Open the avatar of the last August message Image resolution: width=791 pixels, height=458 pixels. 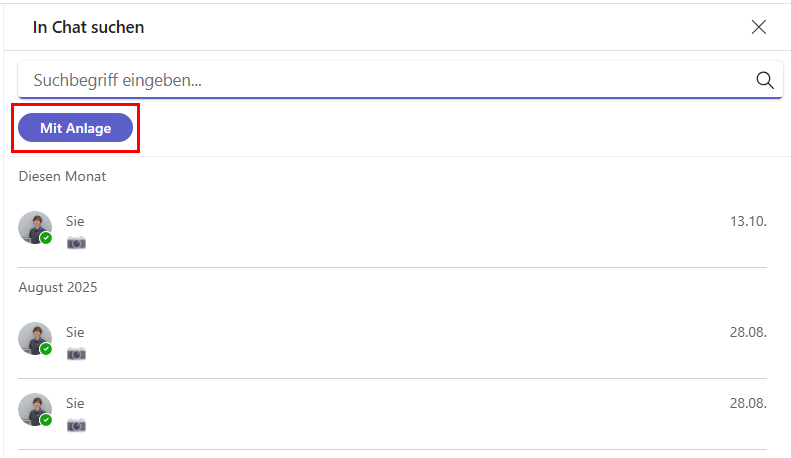point(34,409)
